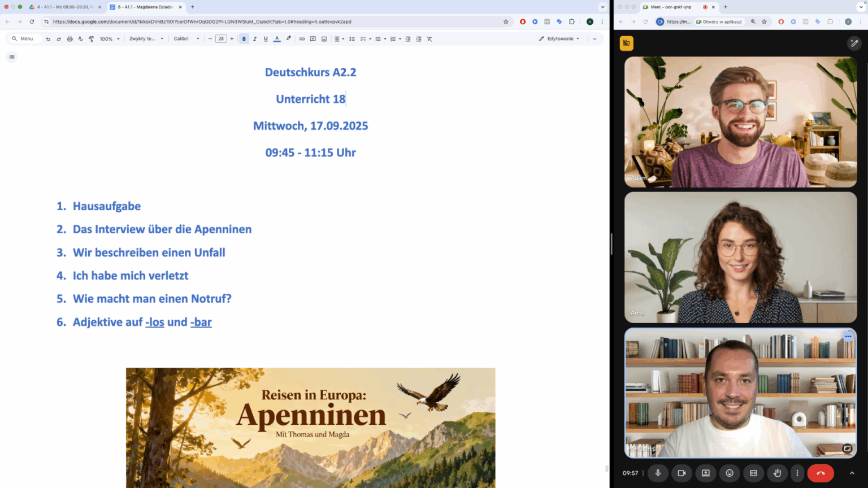Click the insert image icon
Screen dimensions: 868x488
click(x=324, y=39)
